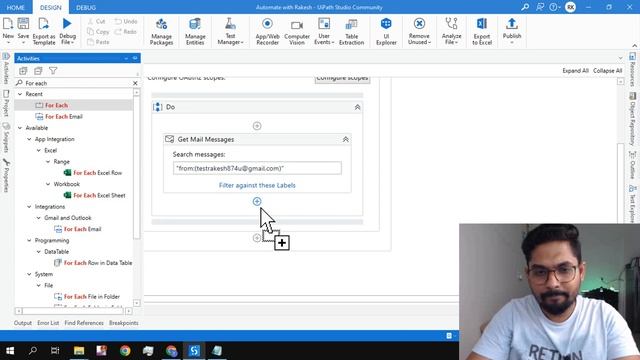
Task: Open UI Explorer
Action: pos(386,31)
